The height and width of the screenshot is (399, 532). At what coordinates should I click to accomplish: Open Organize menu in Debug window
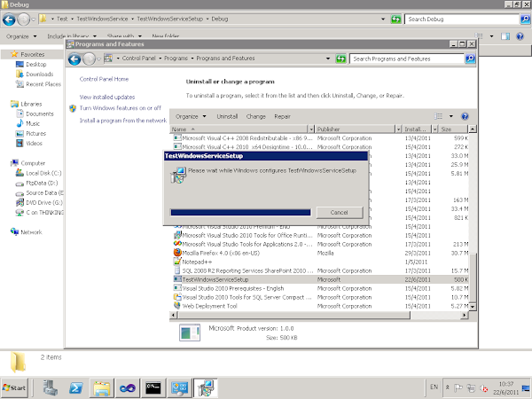pyautogui.click(x=21, y=36)
